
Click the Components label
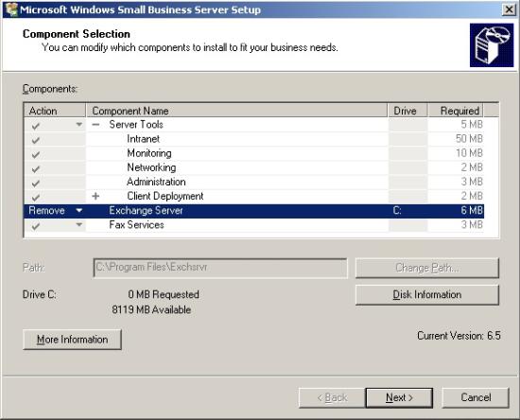pos(50,89)
